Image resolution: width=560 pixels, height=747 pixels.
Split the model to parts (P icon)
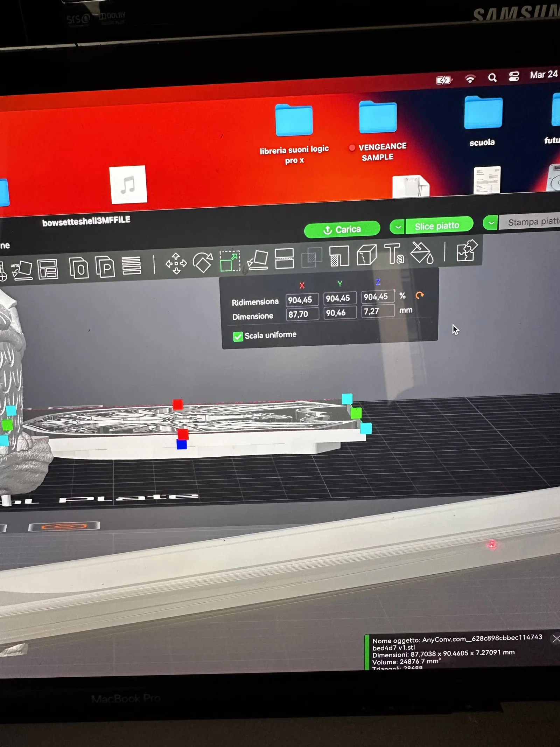point(105,267)
